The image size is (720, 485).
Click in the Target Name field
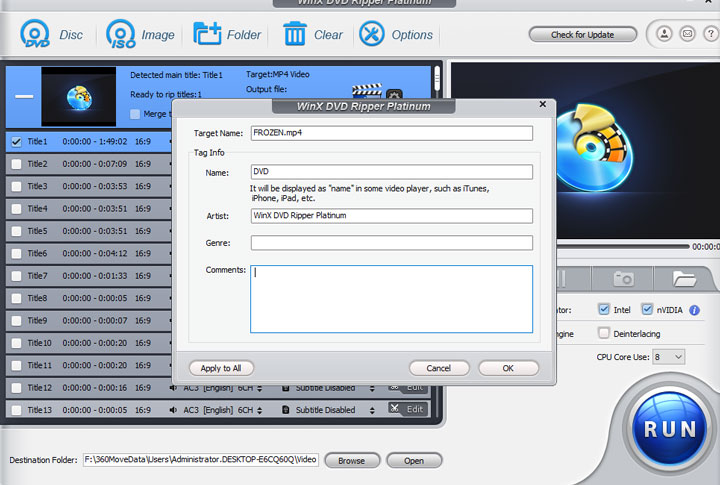tap(392, 133)
